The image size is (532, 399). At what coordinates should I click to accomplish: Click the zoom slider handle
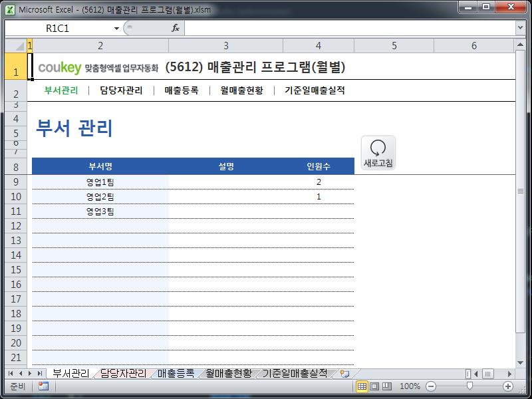point(469,386)
